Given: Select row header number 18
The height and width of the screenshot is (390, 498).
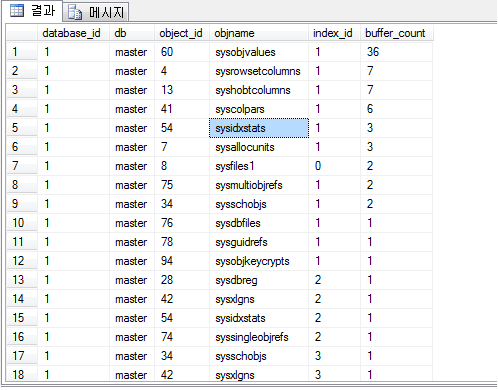Looking at the screenshot, I should (22, 375).
